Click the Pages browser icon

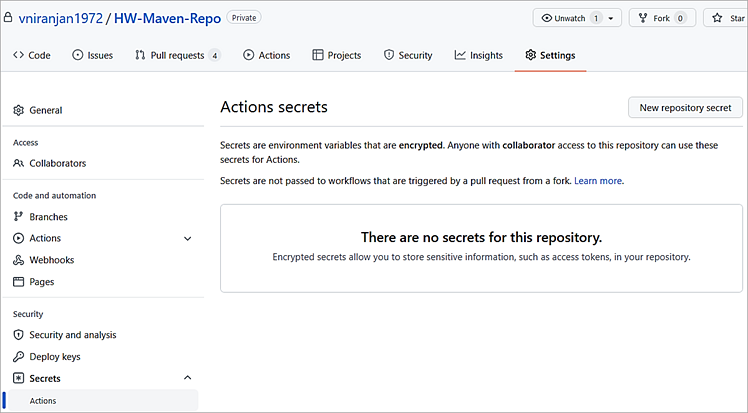point(19,282)
